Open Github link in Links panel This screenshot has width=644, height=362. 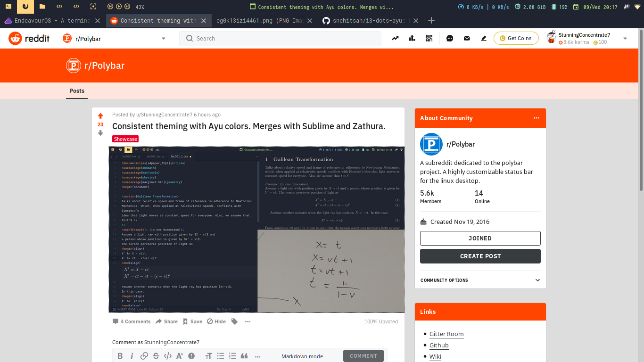439,345
